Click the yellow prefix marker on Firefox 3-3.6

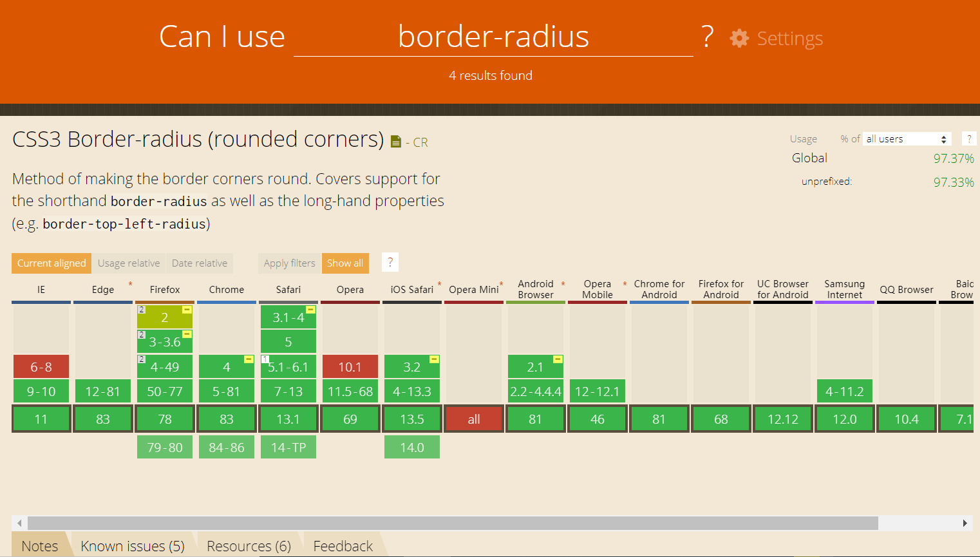[x=187, y=334]
